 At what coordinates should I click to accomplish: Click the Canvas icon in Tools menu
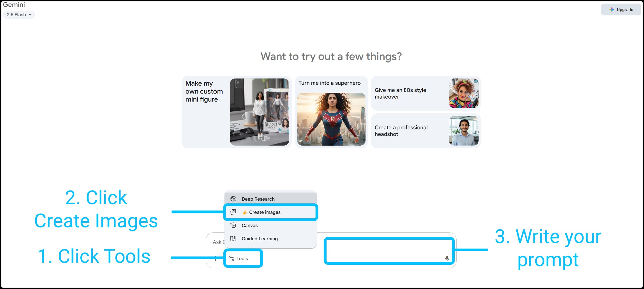(233, 225)
